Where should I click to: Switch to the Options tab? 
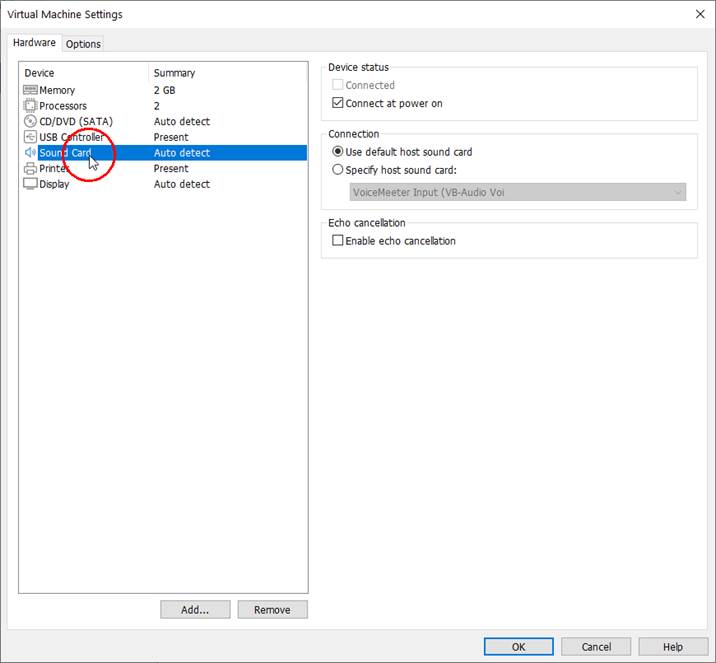coord(84,44)
